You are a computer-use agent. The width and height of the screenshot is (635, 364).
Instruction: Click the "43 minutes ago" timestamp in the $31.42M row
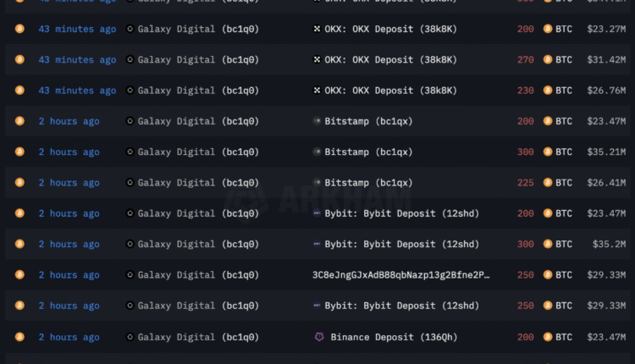point(77,60)
